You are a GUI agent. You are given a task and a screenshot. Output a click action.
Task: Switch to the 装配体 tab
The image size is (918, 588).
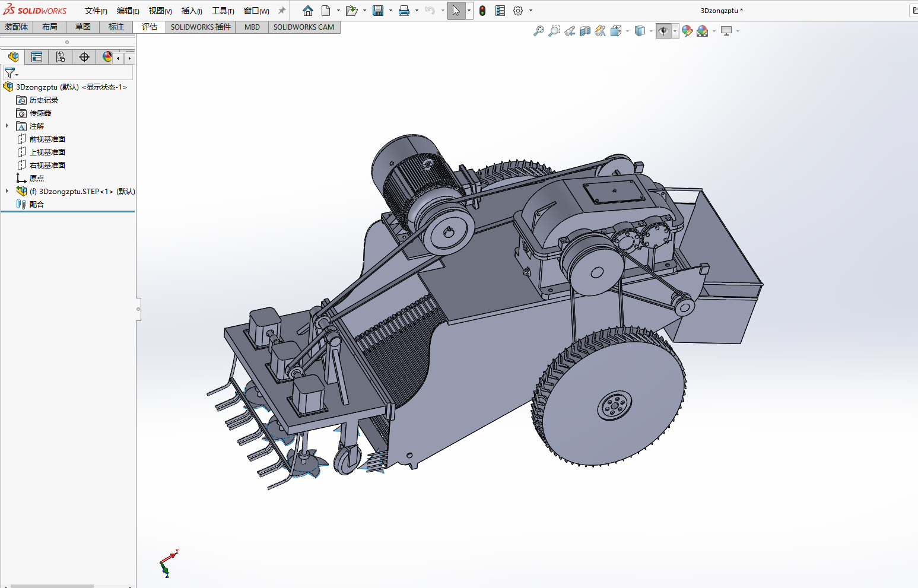click(x=16, y=27)
